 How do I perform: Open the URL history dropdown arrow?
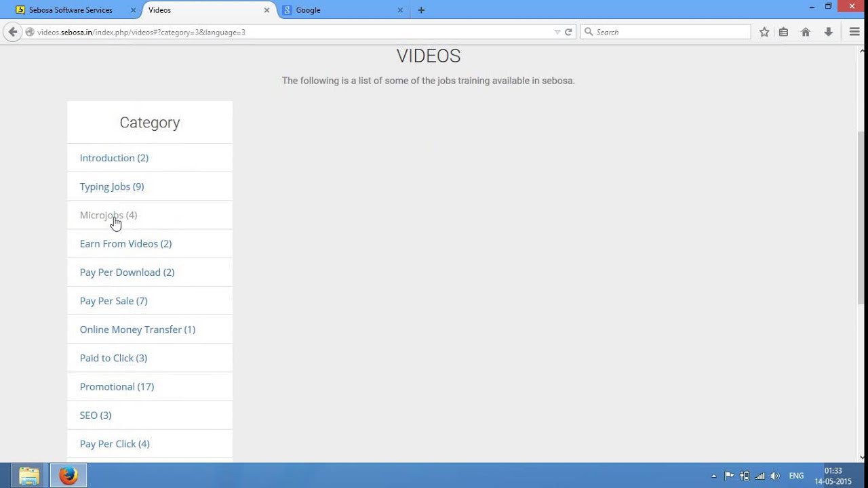coord(557,32)
